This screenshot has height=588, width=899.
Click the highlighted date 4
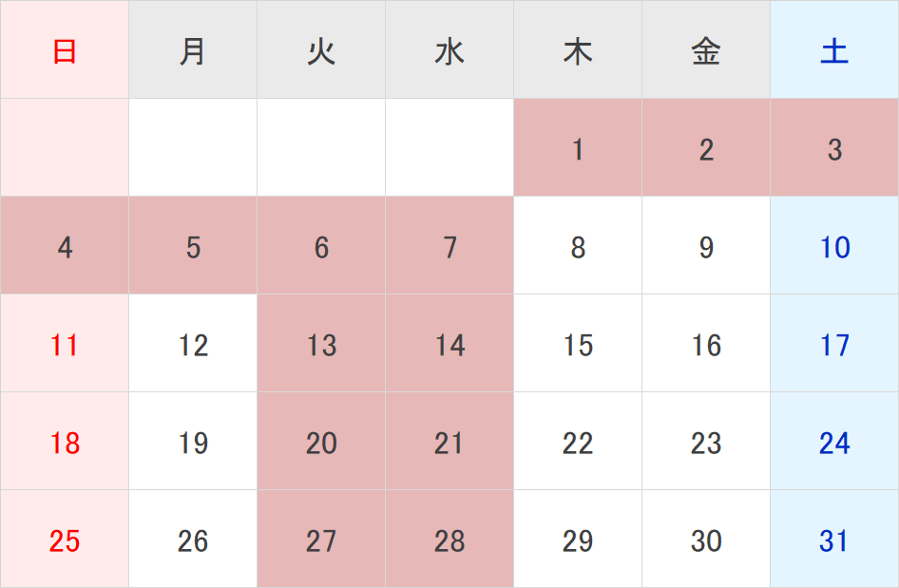65,248
